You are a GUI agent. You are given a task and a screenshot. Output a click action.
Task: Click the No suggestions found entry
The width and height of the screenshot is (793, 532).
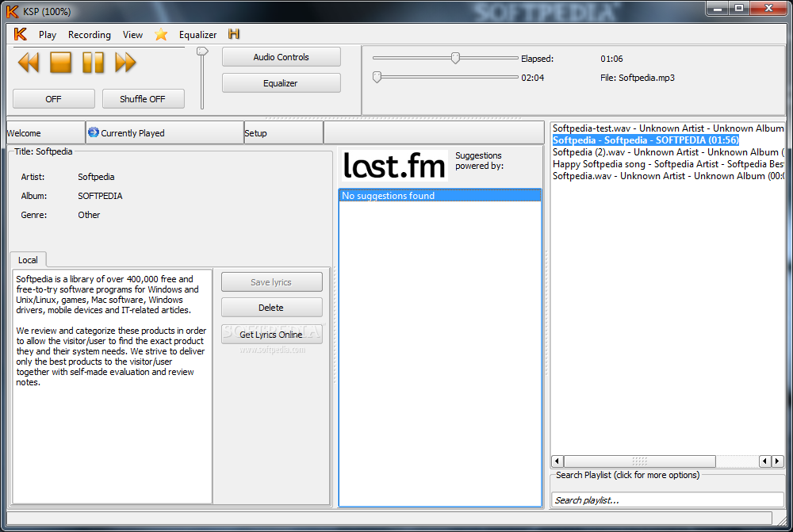[x=440, y=196]
